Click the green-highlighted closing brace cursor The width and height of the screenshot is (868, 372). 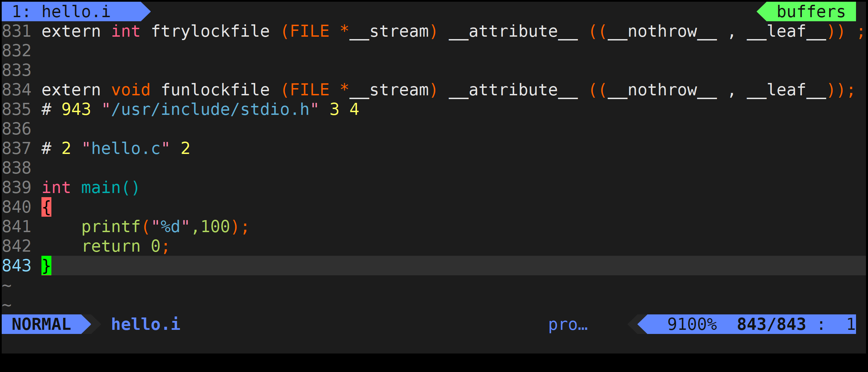[47, 266]
